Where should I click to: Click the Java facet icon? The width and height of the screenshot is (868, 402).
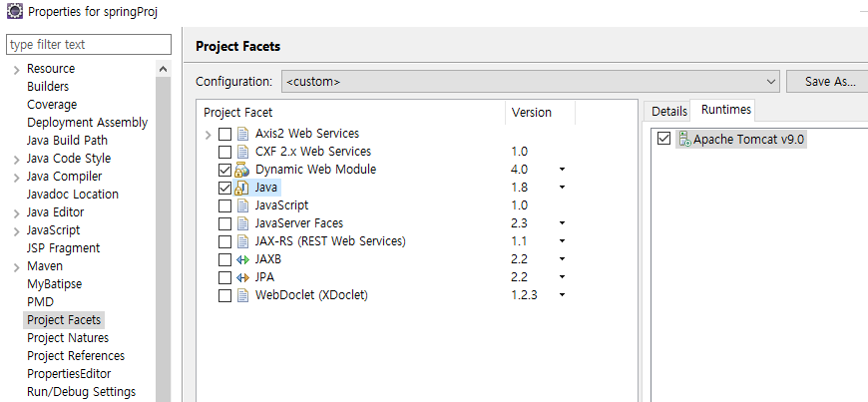pos(241,188)
